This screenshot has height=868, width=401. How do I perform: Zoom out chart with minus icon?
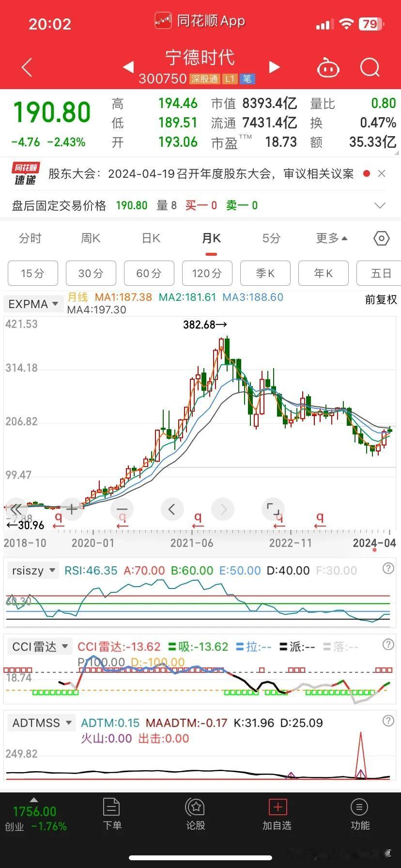point(122,509)
